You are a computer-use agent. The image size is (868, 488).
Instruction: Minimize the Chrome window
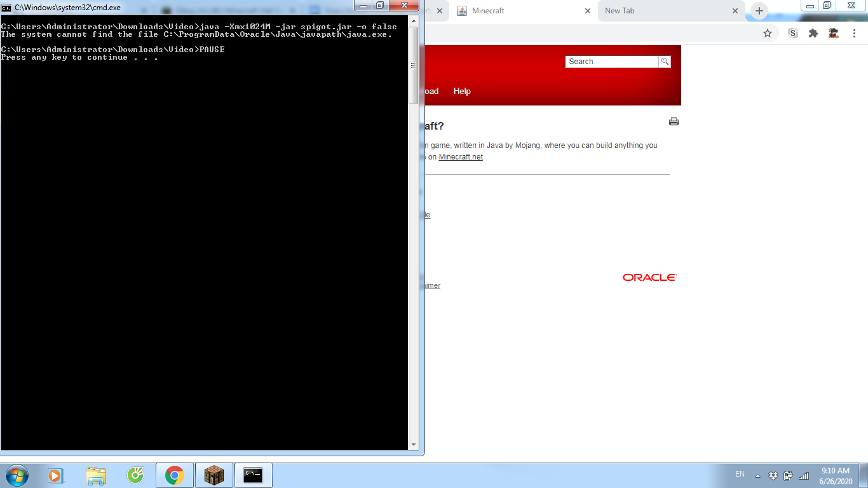809,6
